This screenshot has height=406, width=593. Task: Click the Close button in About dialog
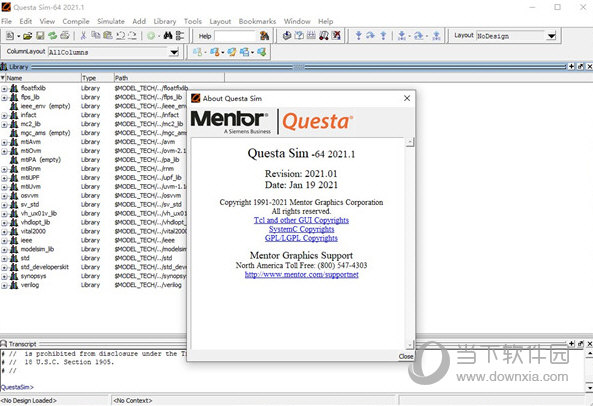pyautogui.click(x=406, y=356)
